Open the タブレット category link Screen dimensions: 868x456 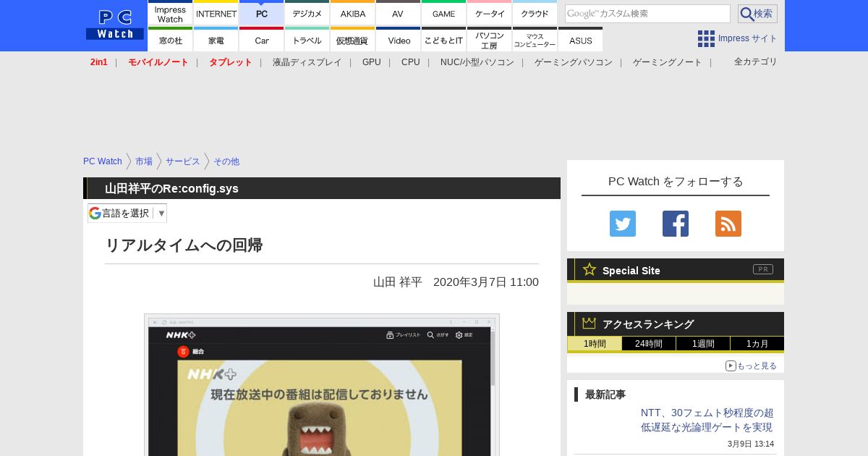[x=231, y=62]
